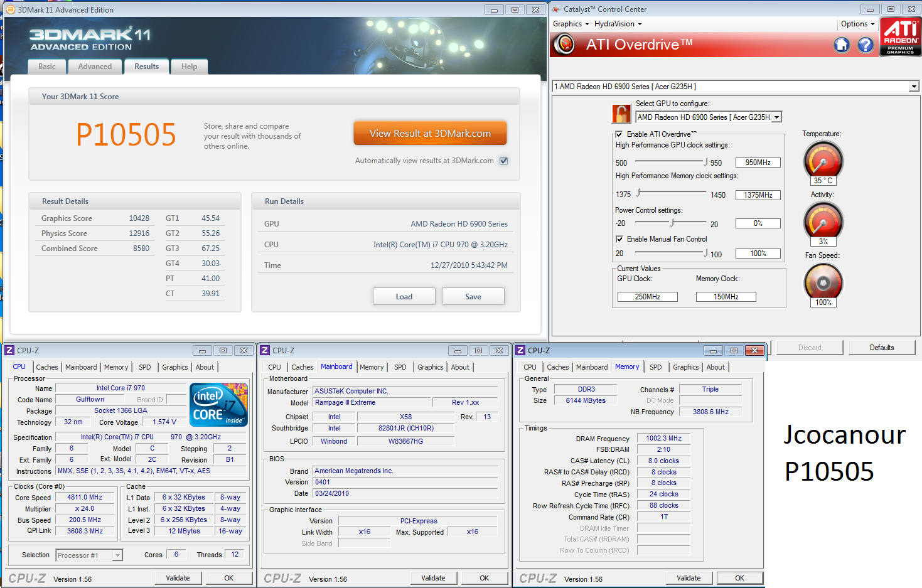This screenshot has height=588, width=922.
Task: Click the Physics Score 12916 row
Action: click(95, 233)
